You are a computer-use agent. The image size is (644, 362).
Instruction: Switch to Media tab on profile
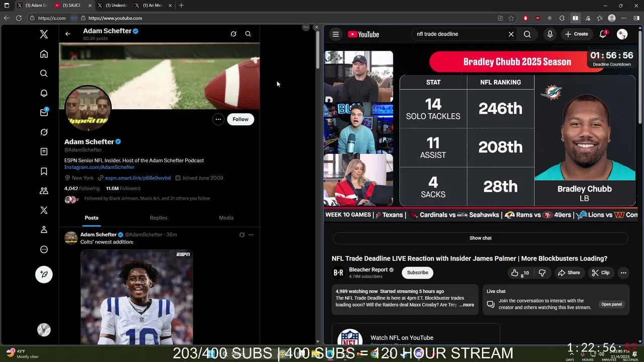pos(226,218)
